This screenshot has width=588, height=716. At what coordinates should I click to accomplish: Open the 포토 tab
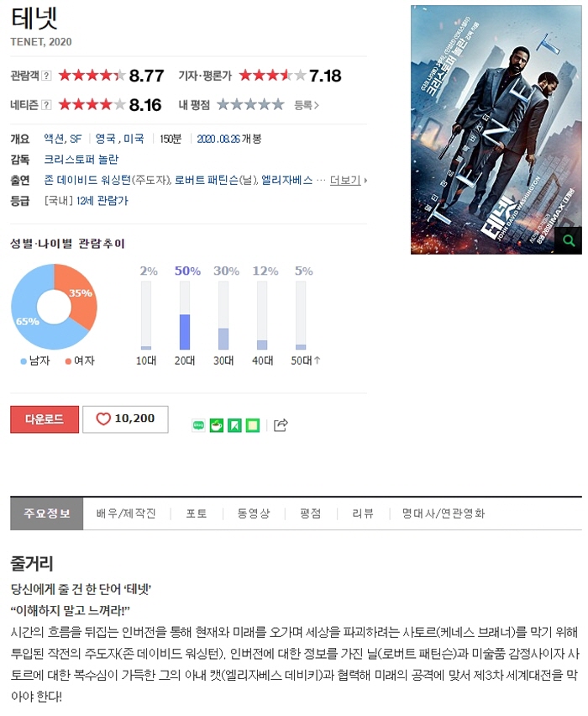[x=197, y=513]
